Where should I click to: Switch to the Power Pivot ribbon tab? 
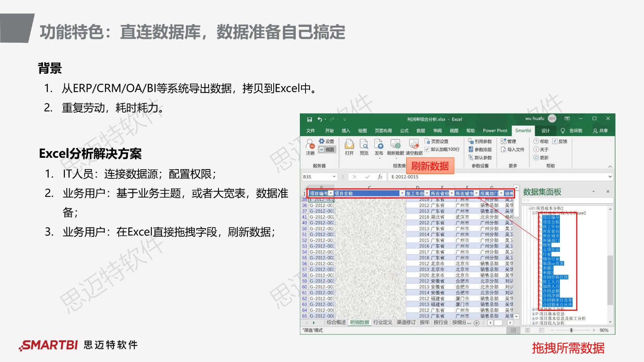pyautogui.click(x=495, y=131)
